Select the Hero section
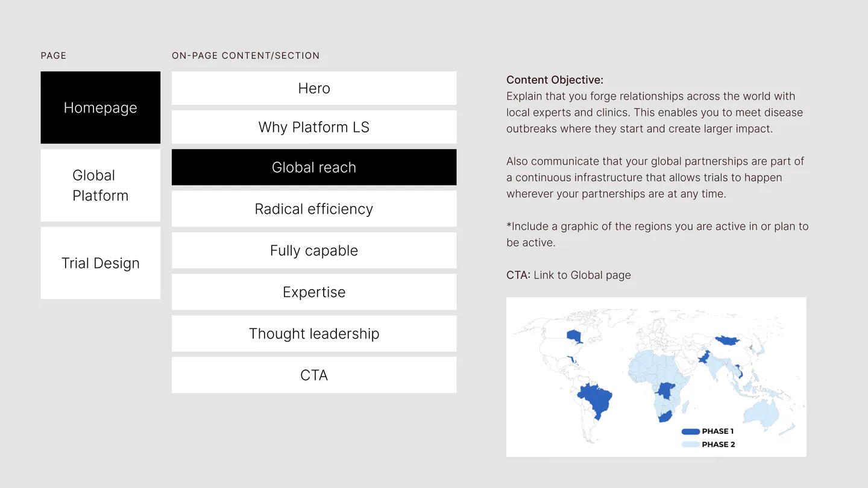868x488 pixels. pos(314,88)
